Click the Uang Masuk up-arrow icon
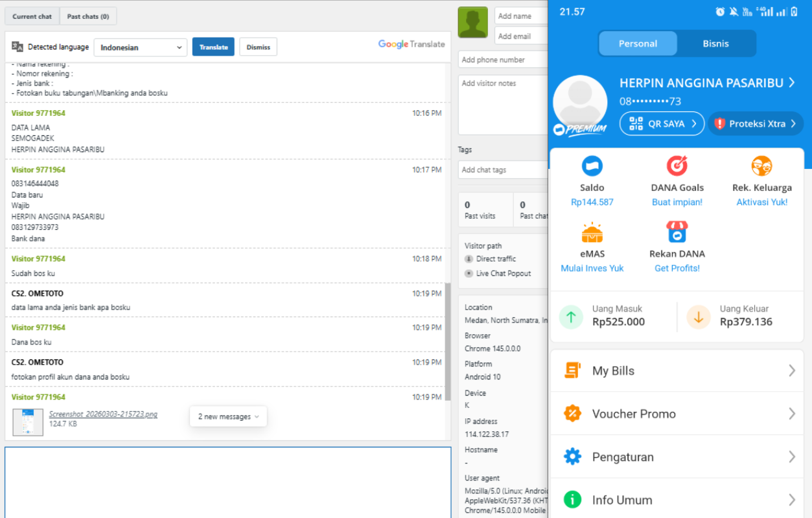Viewport: 812px width, 518px height. [x=571, y=317]
